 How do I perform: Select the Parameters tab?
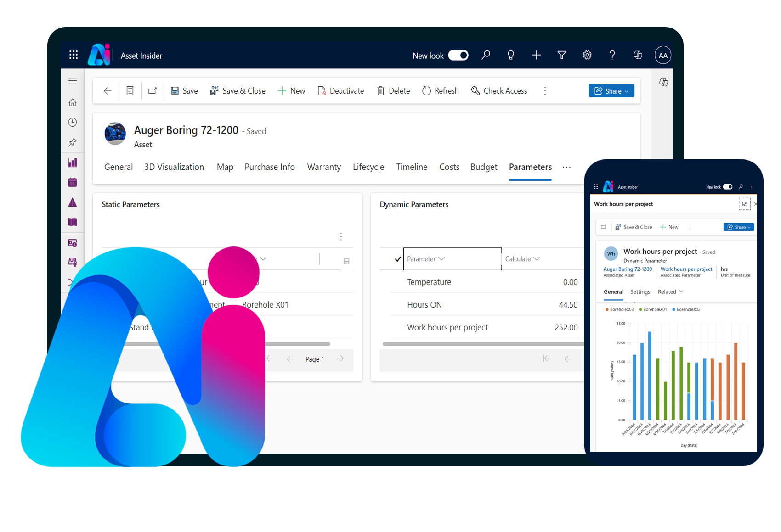(x=530, y=167)
